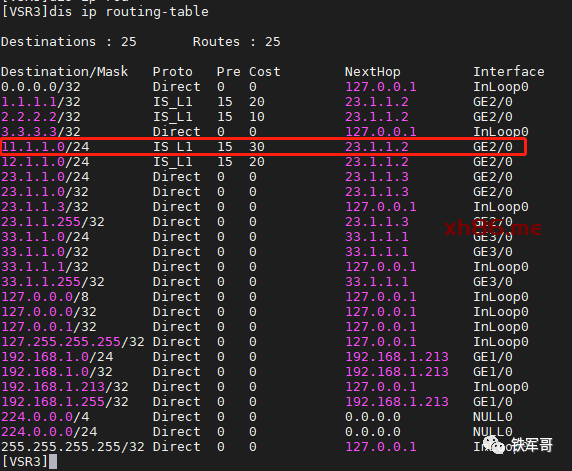The width and height of the screenshot is (572, 471).
Task: Click interface GE2/0 in the 1.1.1.1/32 row
Action: click(x=493, y=102)
